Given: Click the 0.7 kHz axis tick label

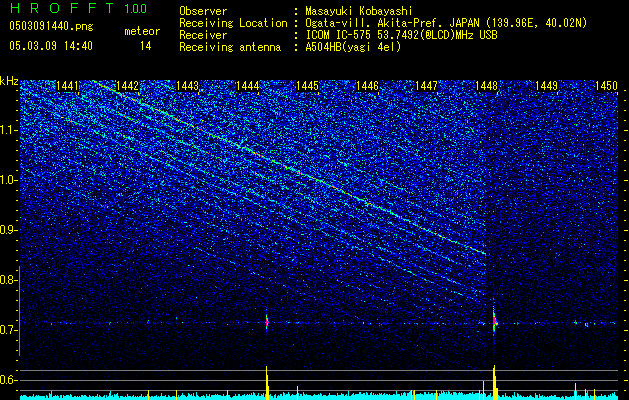Looking at the screenshot, I should coord(7,330).
